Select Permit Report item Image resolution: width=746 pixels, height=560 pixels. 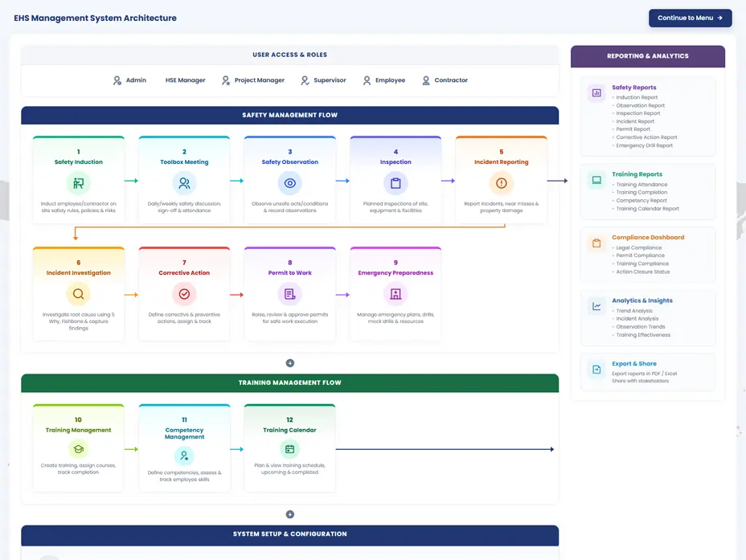click(x=633, y=129)
